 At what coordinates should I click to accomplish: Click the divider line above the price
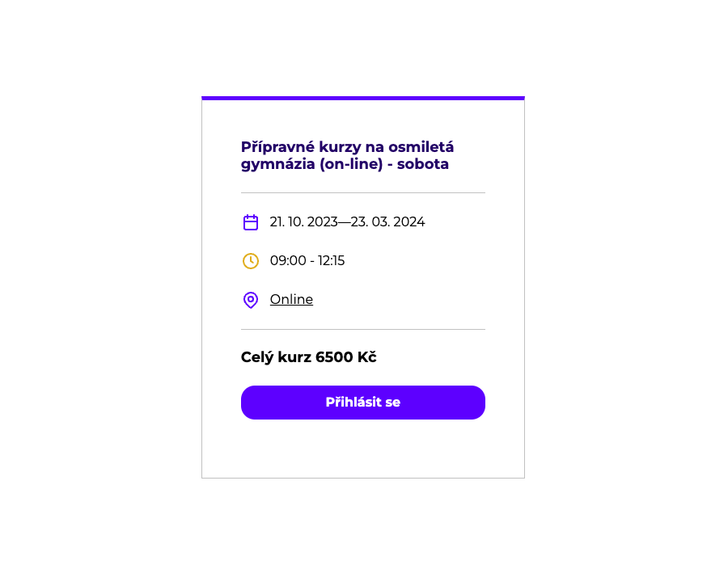coord(363,330)
